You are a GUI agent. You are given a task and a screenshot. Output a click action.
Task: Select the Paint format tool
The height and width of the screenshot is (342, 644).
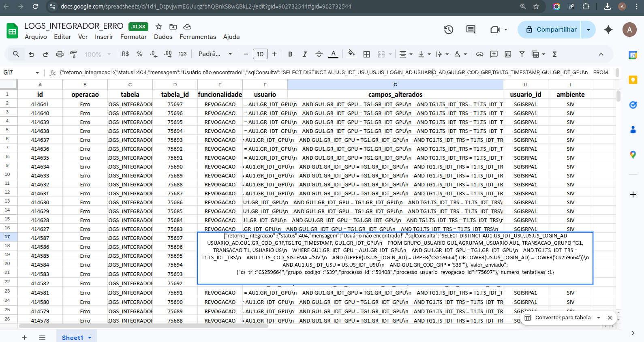(x=73, y=54)
